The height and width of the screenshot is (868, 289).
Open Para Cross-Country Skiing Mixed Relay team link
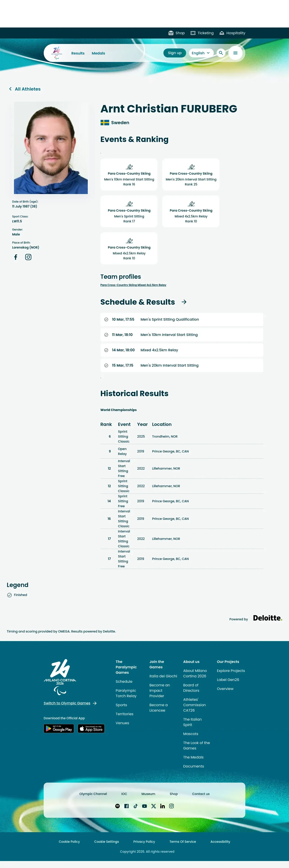133,285
